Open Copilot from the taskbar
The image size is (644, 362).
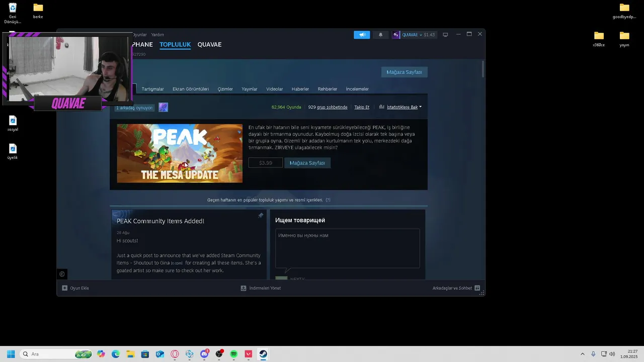tap(101, 354)
